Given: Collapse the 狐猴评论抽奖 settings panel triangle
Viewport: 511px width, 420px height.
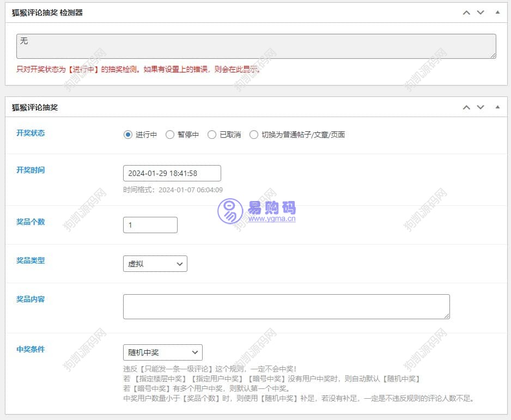Looking at the screenshot, I should (x=497, y=107).
